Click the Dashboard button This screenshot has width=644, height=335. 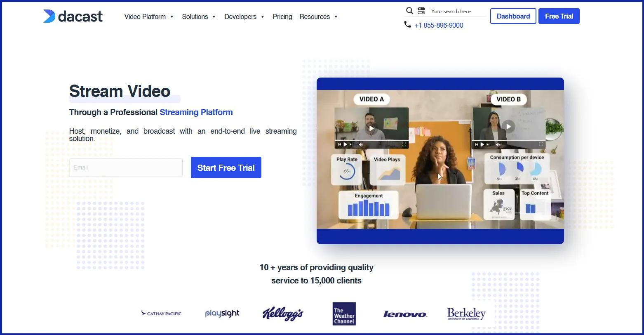point(513,16)
